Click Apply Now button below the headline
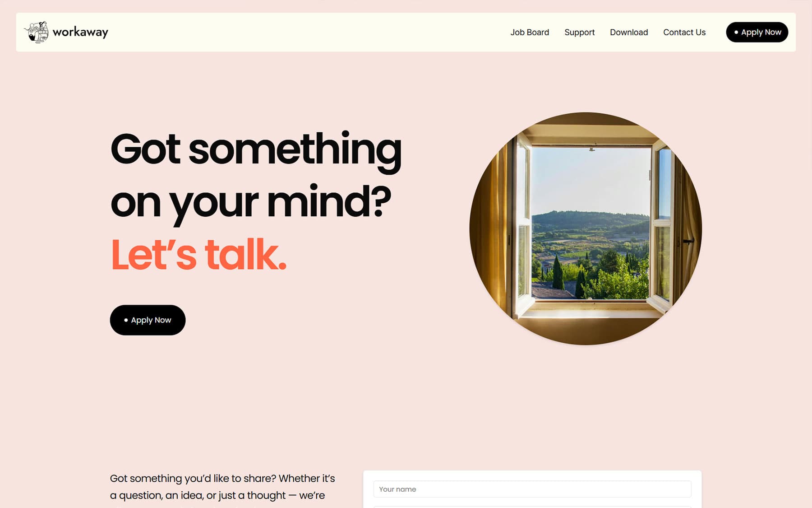Image resolution: width=812 pixels, height=508 pixels. (x=148, y=320)
